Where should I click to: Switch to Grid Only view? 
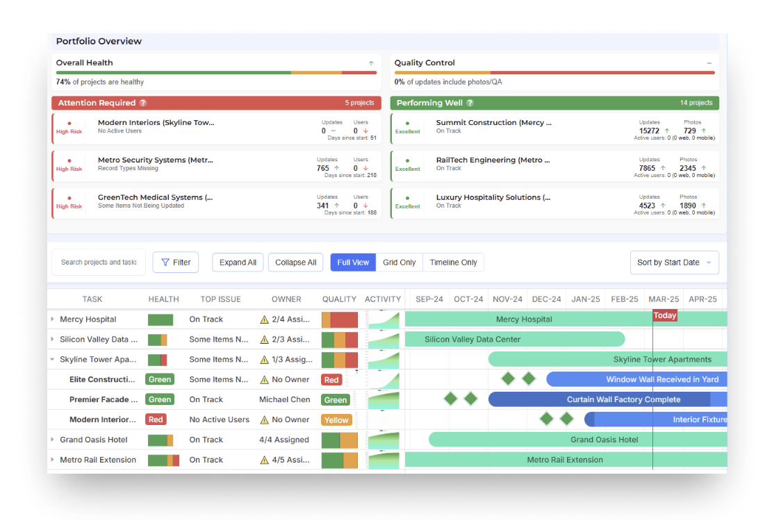399,263
